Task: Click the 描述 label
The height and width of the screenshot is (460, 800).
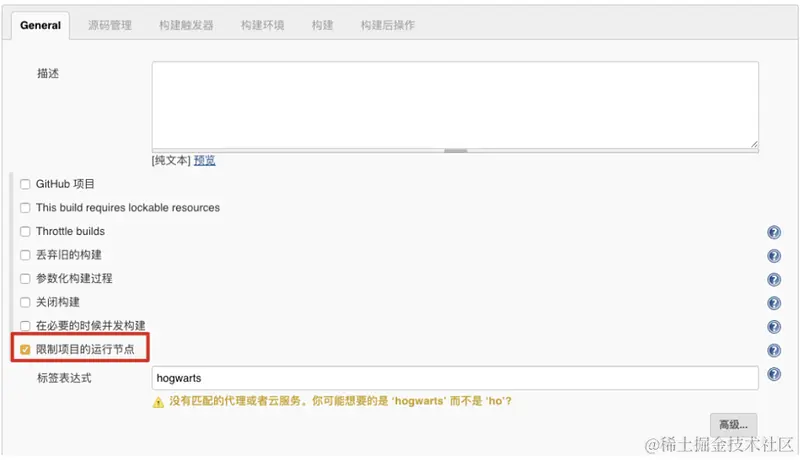Action: [48, 73]
